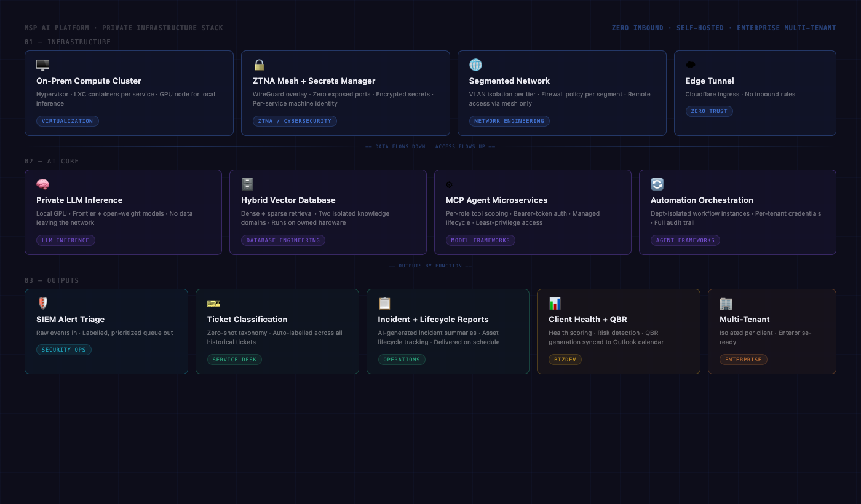Click the gear icon on MCP Agent Microservices
Viewport: 861px width, 504px height.
click(x=449, y=184)
